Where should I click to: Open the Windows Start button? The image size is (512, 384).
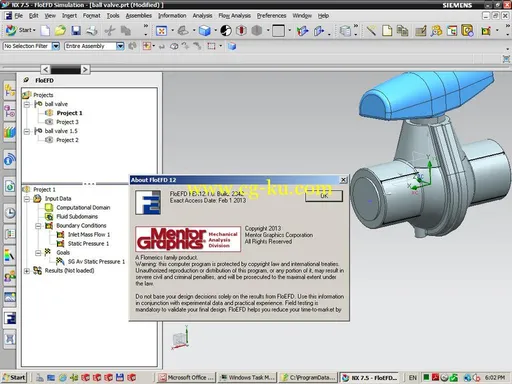[x=14, y=377]
